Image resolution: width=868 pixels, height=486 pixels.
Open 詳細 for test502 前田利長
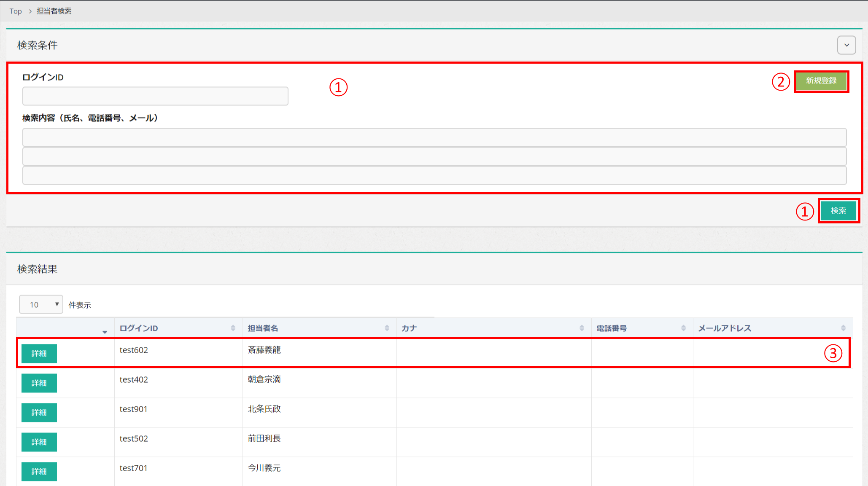pos(39,442)
